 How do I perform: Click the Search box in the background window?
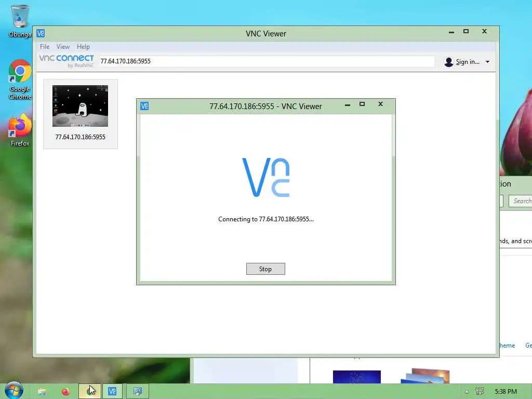coord(521,201)
